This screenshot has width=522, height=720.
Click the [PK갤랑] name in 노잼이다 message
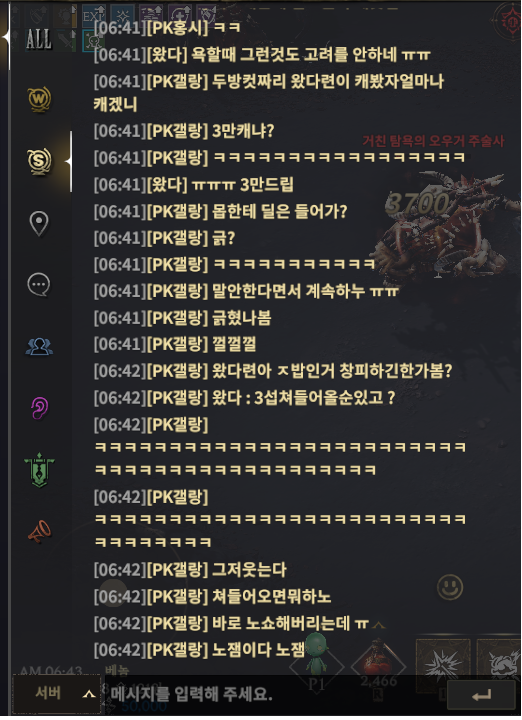(x=178, y=650)
